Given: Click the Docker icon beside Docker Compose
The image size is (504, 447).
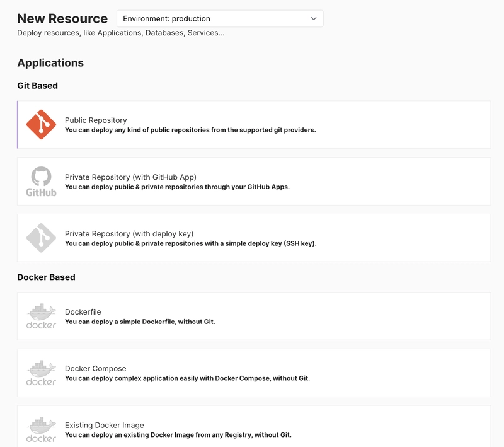Looking at the screenshot, I should [41, 373].
